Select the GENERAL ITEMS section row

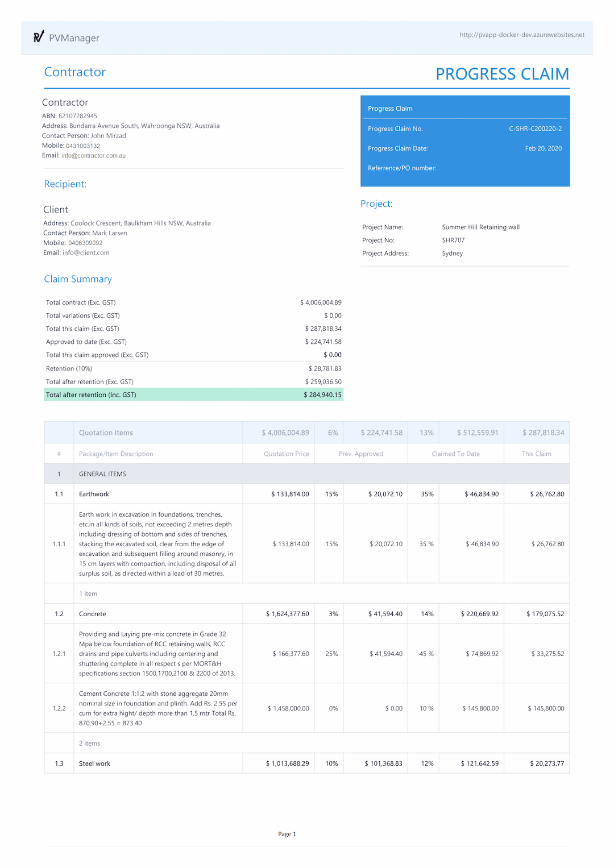[307, 474]
